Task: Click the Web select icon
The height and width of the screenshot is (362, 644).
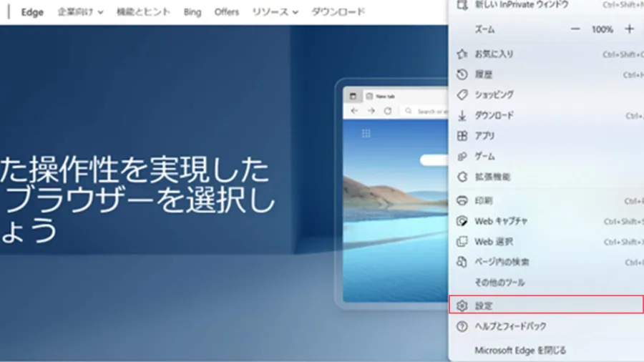Action: [x=462, y=241]
